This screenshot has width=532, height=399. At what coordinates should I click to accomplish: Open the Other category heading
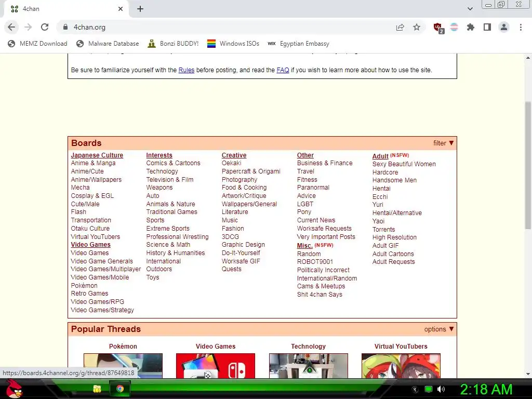305,155
